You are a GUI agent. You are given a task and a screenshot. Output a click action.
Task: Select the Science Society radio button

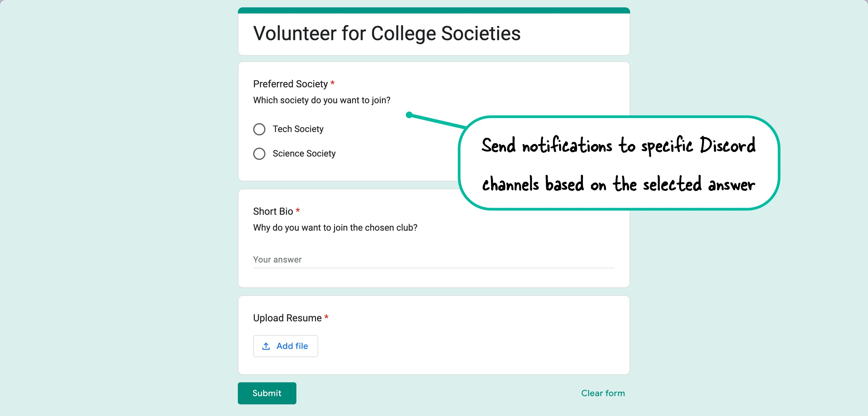(259, 153)
